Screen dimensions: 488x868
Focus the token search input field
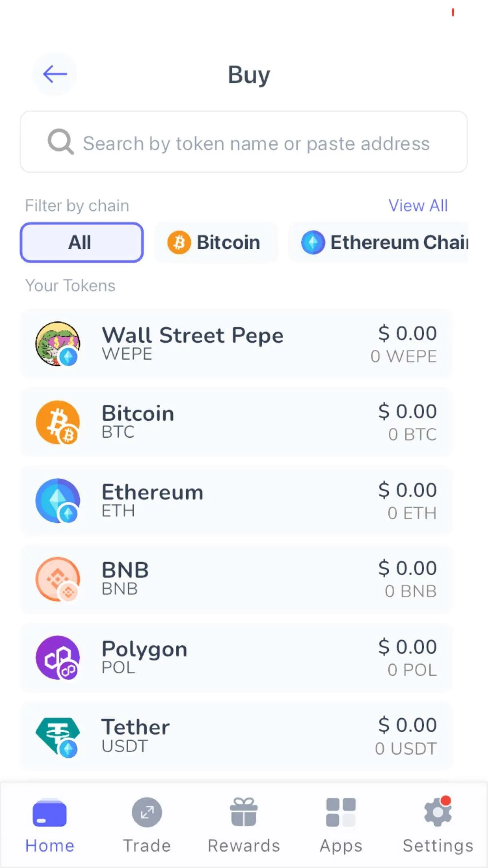[244, 142]
